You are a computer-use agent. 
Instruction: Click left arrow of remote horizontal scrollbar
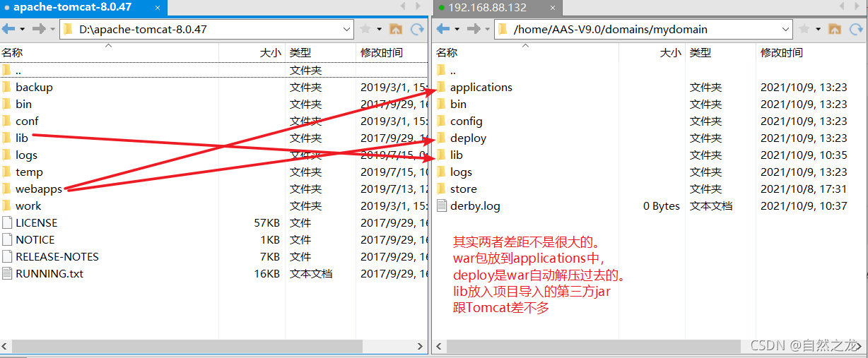tap(440, 346)
